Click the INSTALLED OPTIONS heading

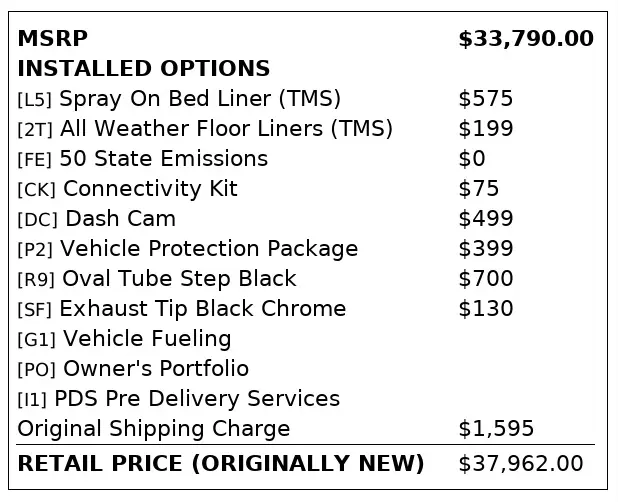144,69
